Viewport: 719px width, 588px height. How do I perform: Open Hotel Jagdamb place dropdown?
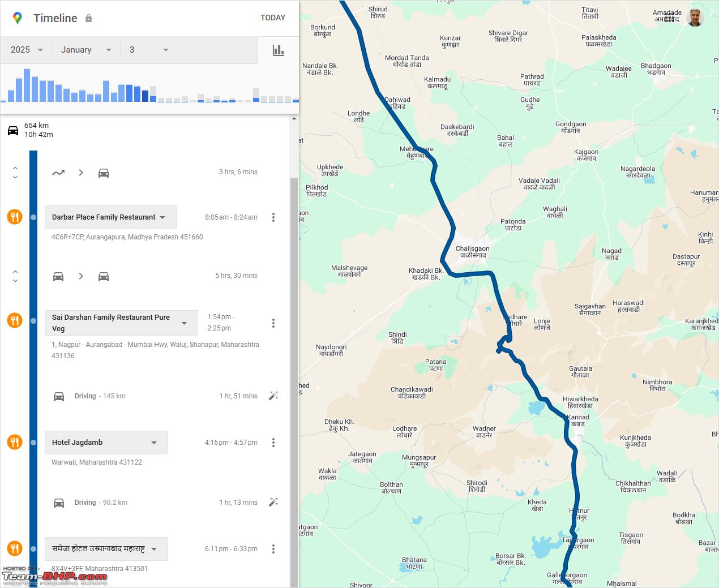[106, 443]
